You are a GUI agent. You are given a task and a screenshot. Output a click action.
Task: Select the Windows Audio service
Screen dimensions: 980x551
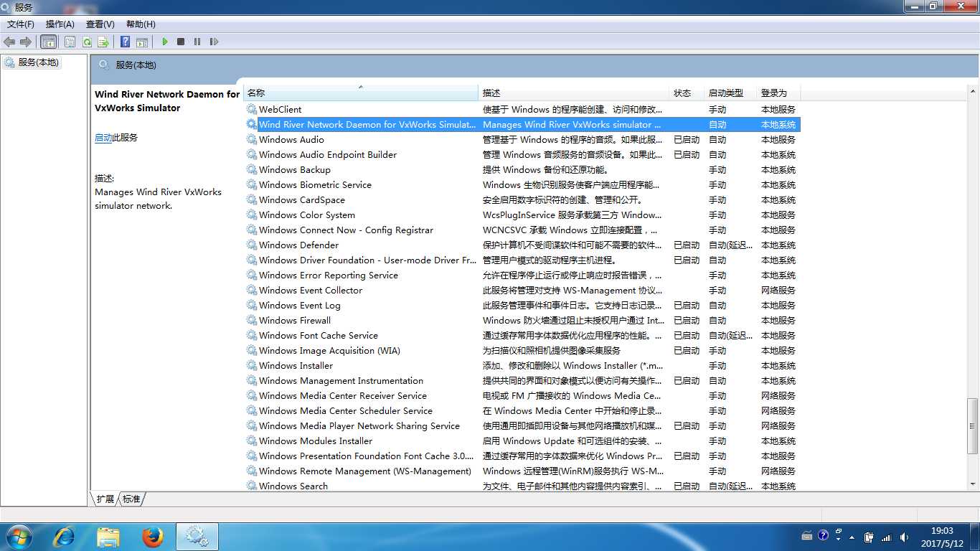(x=522, y=140)
